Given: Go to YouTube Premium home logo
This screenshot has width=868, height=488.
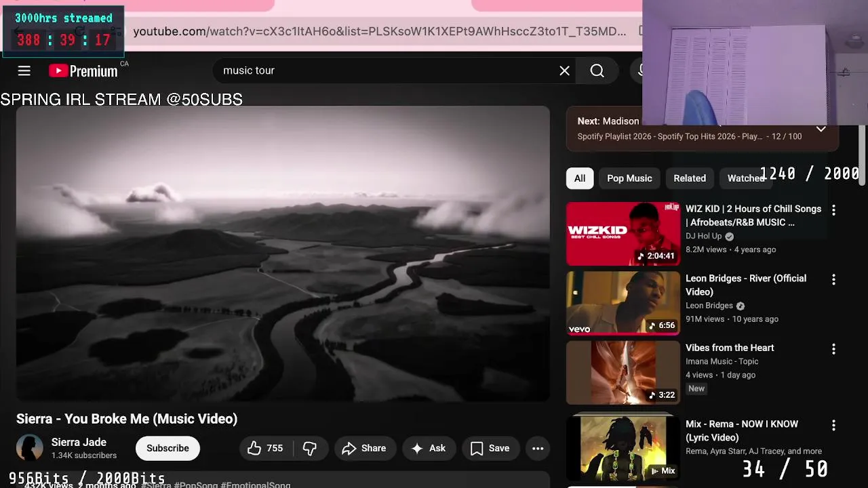Looking at the screenshot, I should pyautogui.click(x=83, y=70).
